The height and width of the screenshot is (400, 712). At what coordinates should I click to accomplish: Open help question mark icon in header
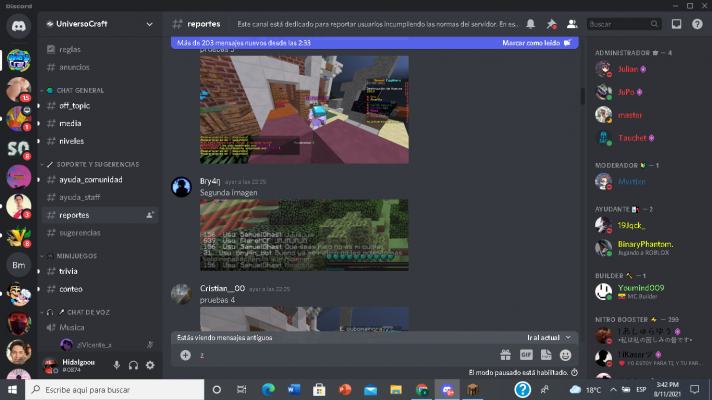[697, 24]
